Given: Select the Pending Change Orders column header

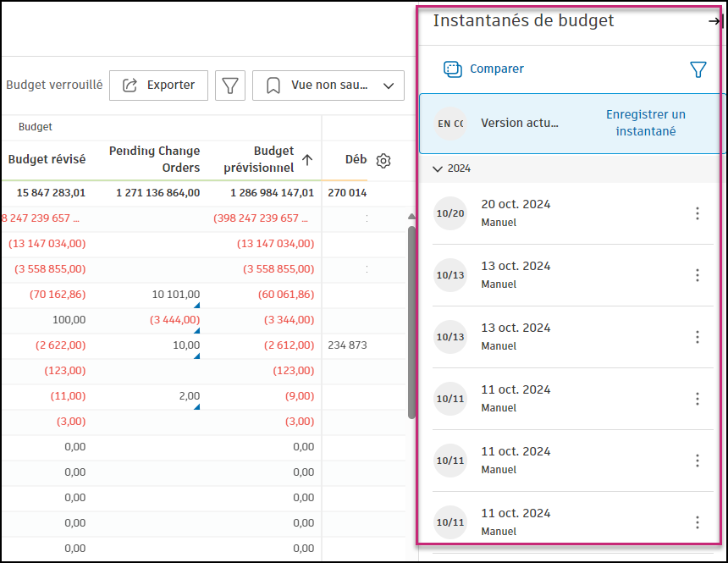Looking at the screenshot, I should [x=155, y=159].
